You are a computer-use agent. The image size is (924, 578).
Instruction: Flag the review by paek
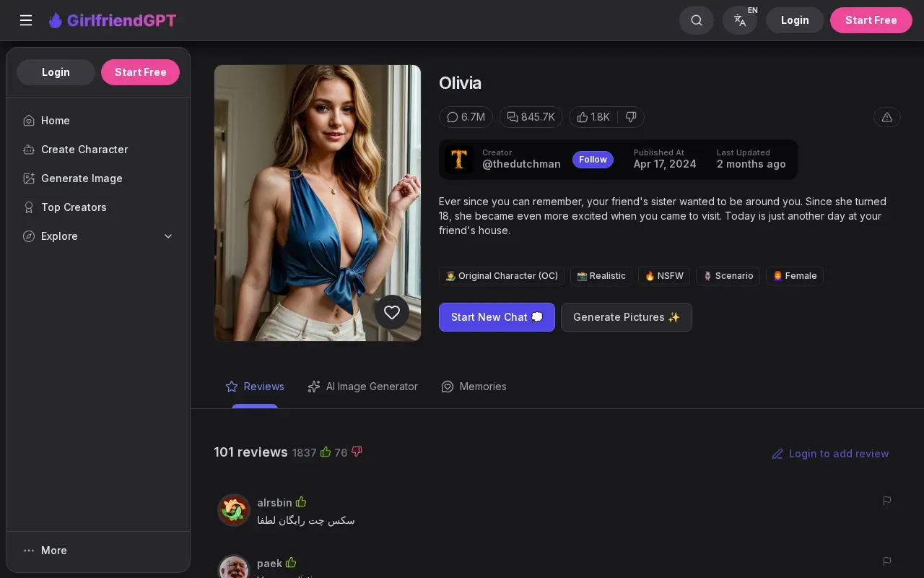pos(887,561)
